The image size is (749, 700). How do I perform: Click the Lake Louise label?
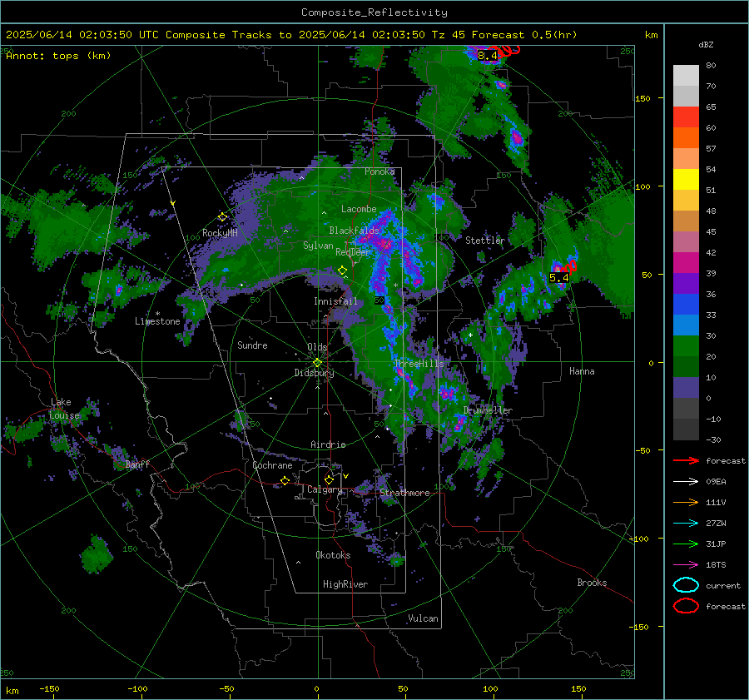tap(64, 409)
